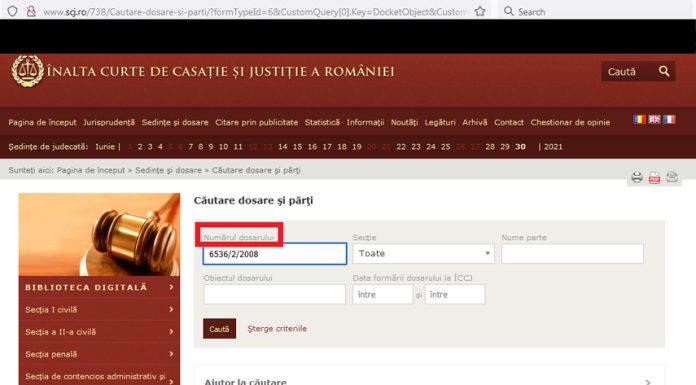The image size is (696, 385).
Task: Open Secția penală in sidebar
Action: 99,354
